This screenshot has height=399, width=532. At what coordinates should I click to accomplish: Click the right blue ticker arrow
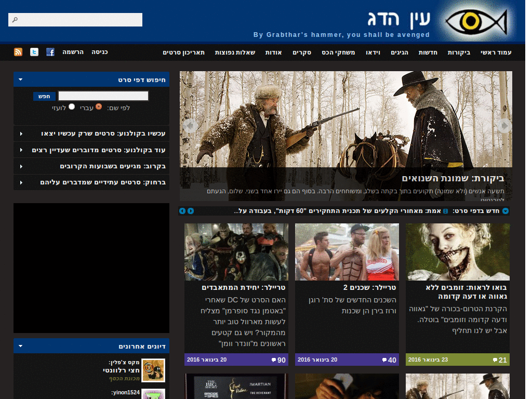(x=191, y=211)
